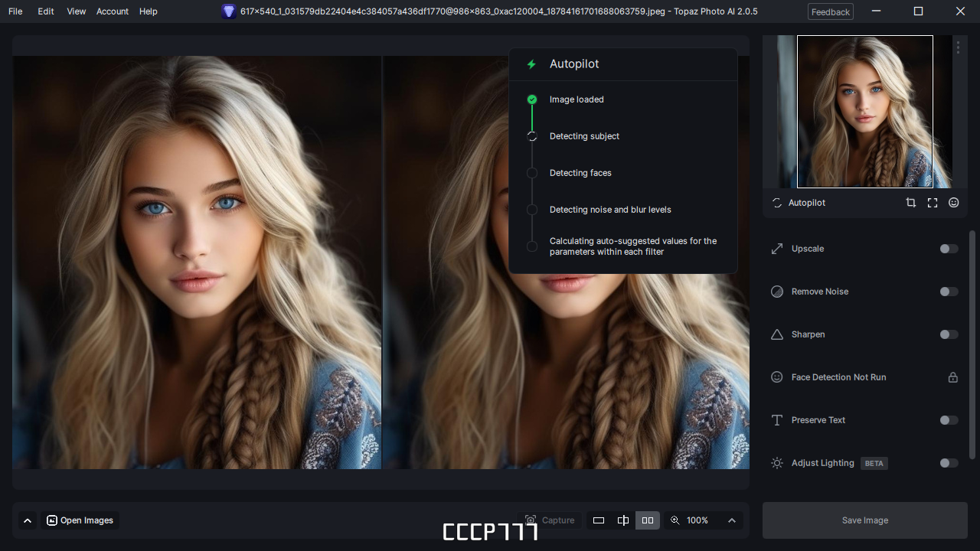
Task: Open the Edit menu
Action: (x=46, y=11)
